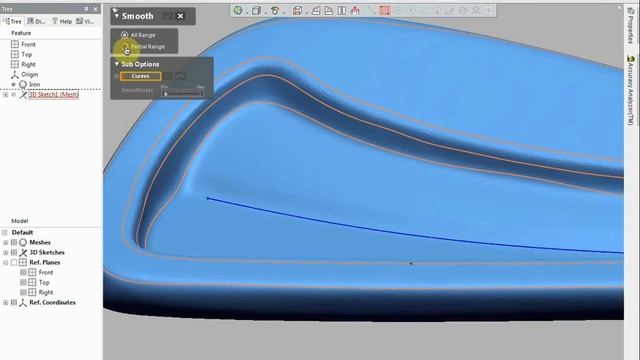The image size is (640, 360).
Task: Click the Front plane icon in Feature tree
Action: tap(15, 44)
